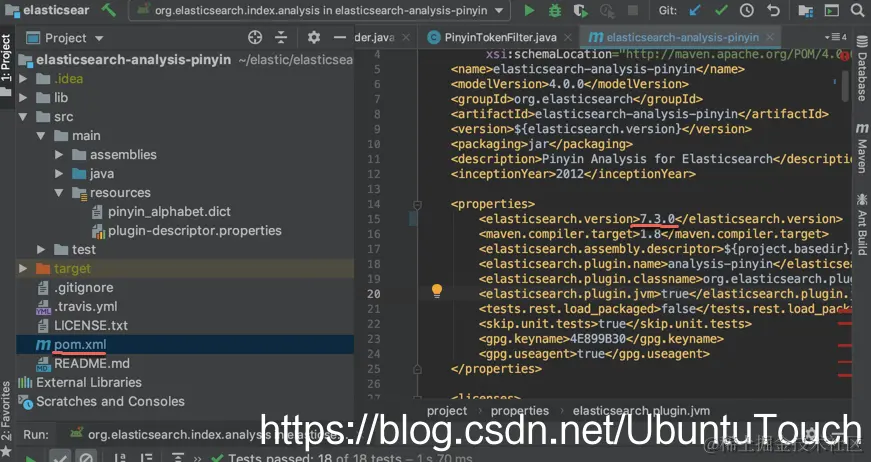Commit changes with Git green checkmark

(721, 10)
